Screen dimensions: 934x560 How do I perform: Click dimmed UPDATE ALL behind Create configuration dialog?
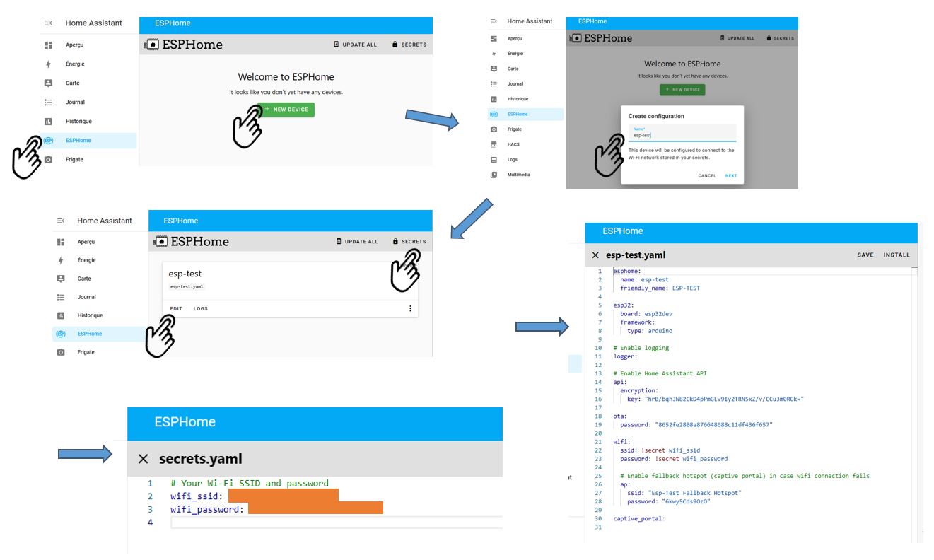point(737,38)
